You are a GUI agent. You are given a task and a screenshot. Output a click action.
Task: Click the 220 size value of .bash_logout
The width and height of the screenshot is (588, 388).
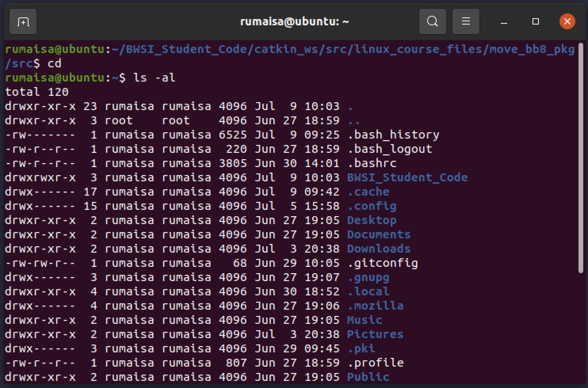click(237, 149)
